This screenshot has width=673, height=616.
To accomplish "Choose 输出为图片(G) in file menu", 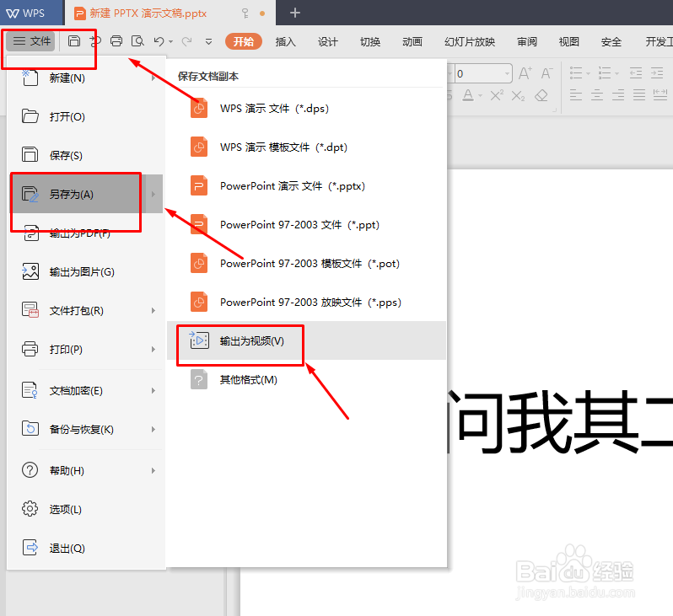I will [x=88, y=272].
